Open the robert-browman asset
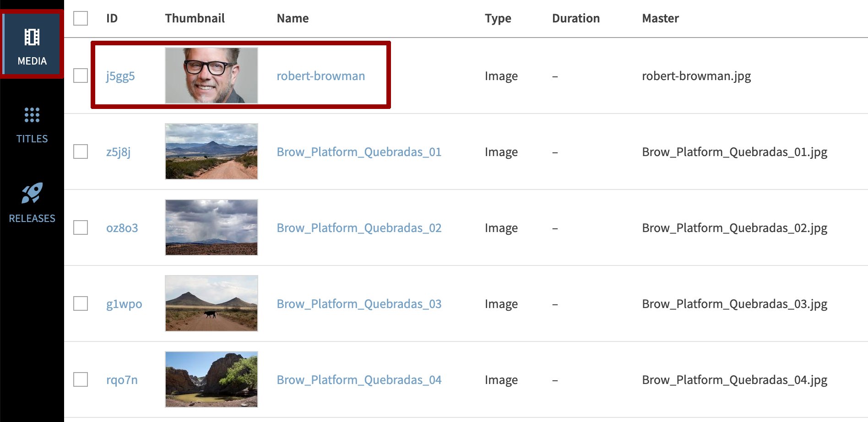868x422 pixels. point(320,76)
